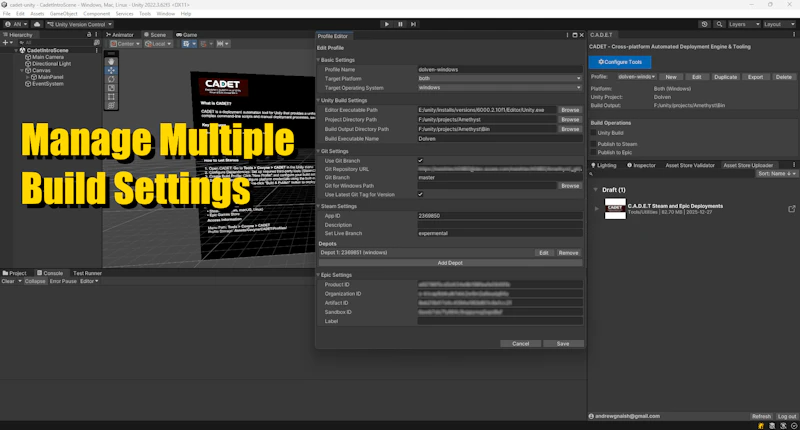Viewport: 800px width, 430px height.
Task: Select the Hand tool in Scene view
Action: pos(111,61)
